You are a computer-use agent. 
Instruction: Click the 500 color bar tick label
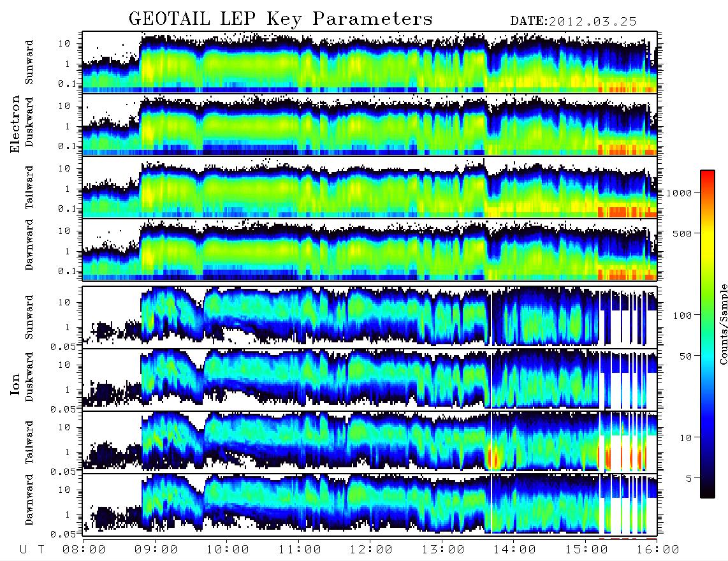coord(682,234)
